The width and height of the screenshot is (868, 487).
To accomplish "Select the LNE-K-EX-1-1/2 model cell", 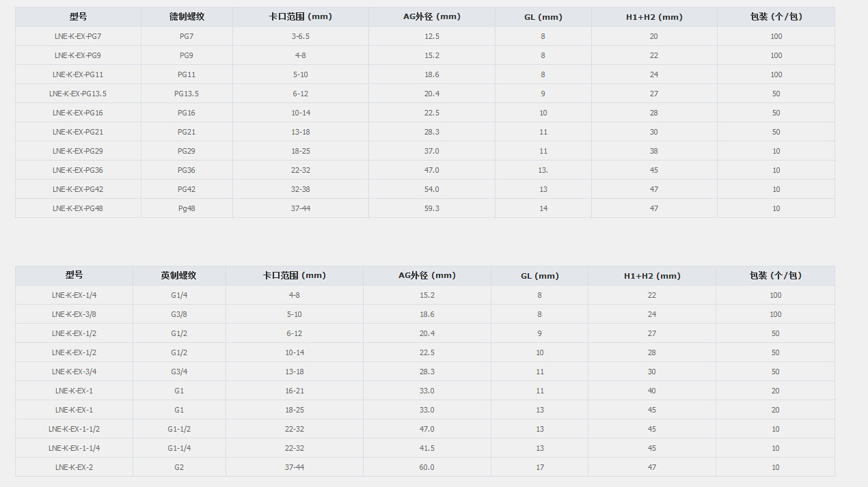I will tap(74, 429).
